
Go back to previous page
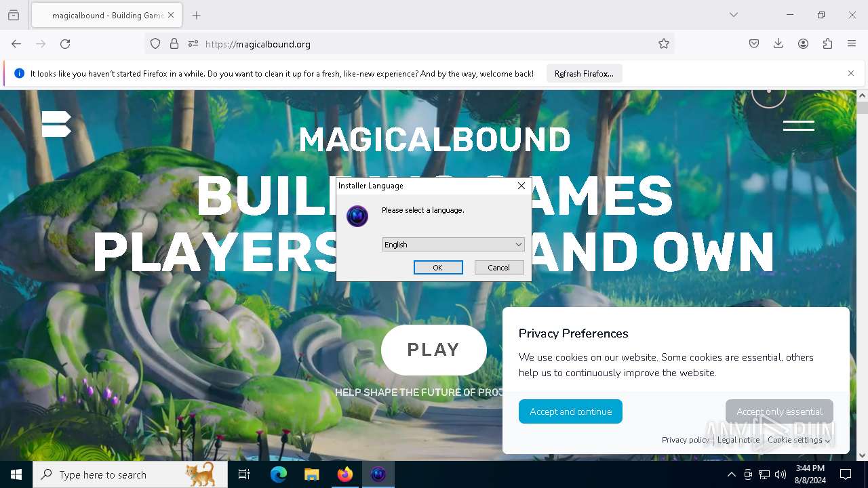click(x=16, y=44)
